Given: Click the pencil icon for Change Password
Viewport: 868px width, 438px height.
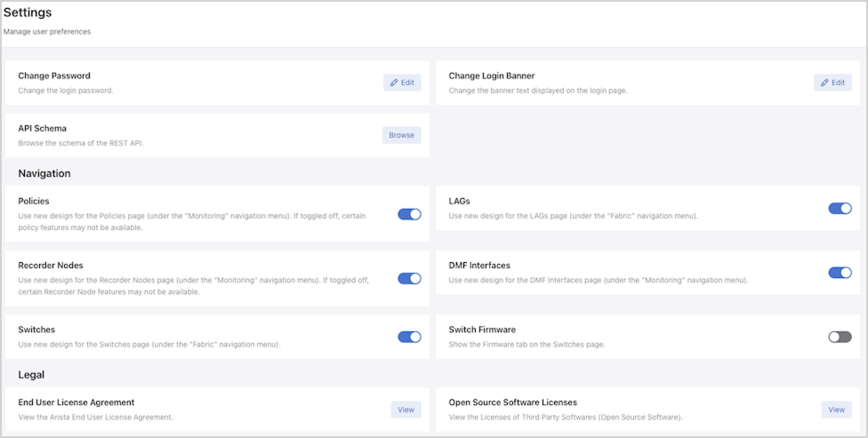Looking at the screenshot, I should click(x=394, y=83).
